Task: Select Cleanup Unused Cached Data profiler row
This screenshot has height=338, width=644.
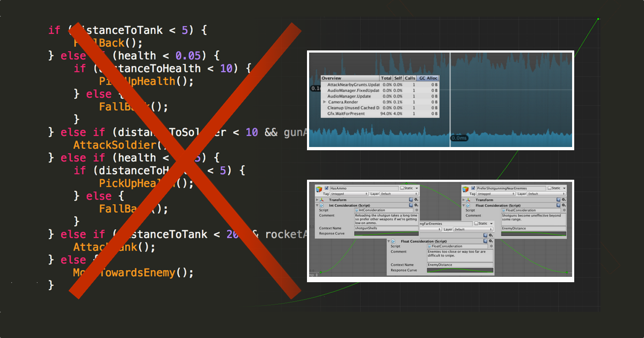Action: [x=380, y=108]
